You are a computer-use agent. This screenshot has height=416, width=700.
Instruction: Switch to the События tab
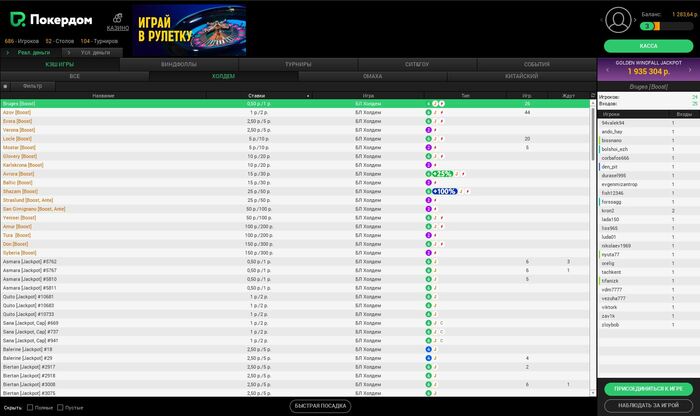pos(537,64)
